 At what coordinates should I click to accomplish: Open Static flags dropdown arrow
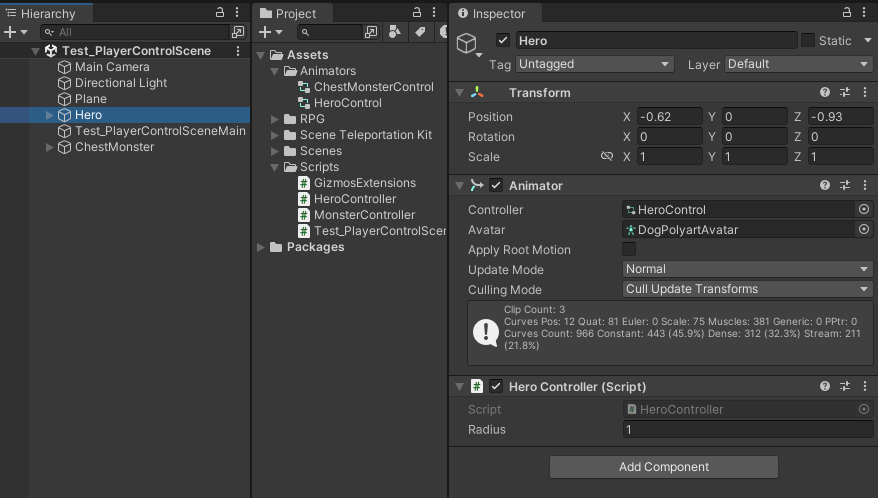(868, 40)
